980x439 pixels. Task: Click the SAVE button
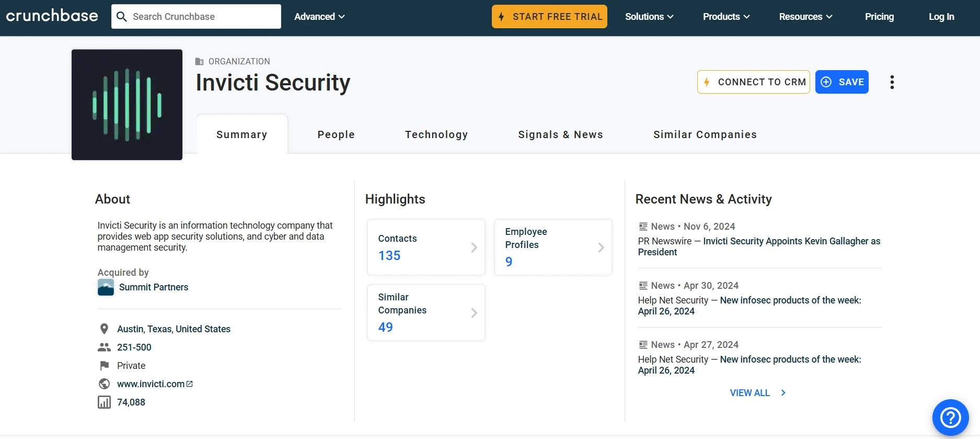pos(841,82)
